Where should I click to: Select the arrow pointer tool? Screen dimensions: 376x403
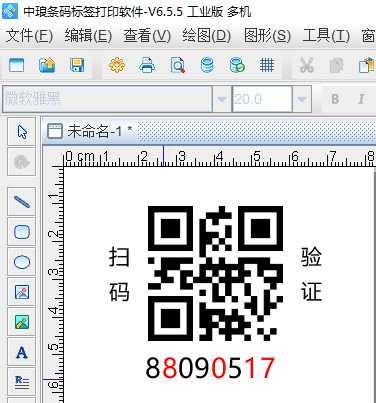coord(22,132)
